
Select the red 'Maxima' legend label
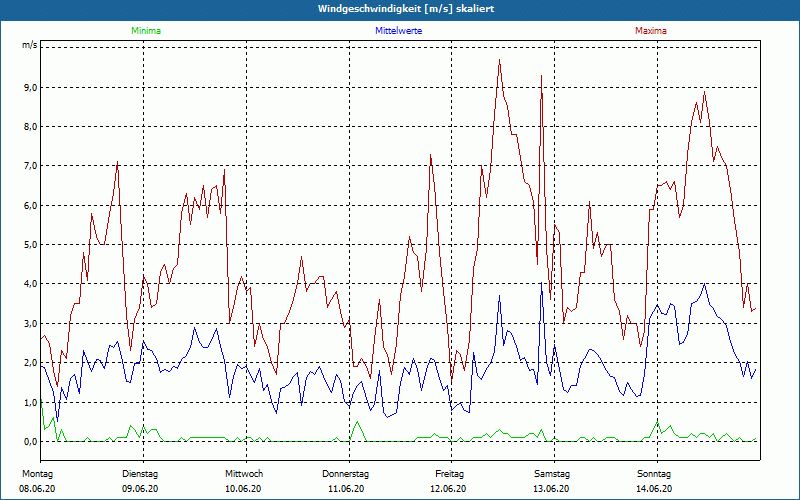(x=651, y=31)
